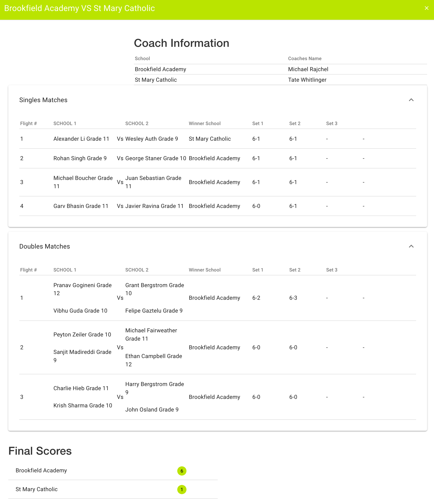This screenshot has height=504, width=434.
Task: Click Winner School header in singles table
Action: point(204,123)
